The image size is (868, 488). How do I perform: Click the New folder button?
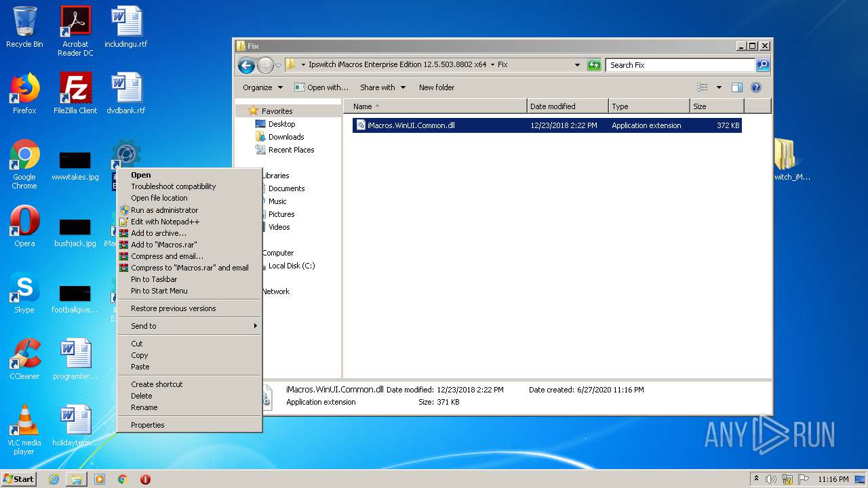click(437, 87)
